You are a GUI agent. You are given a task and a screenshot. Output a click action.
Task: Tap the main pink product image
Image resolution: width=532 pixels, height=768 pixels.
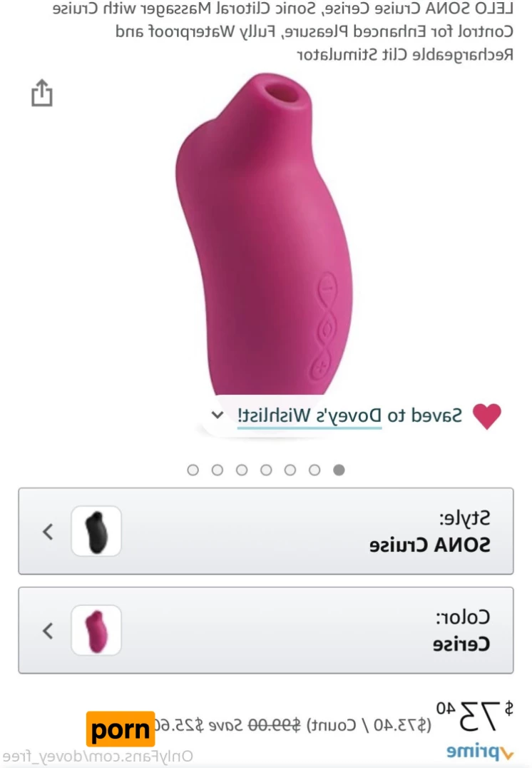click(x=265, y=235)
